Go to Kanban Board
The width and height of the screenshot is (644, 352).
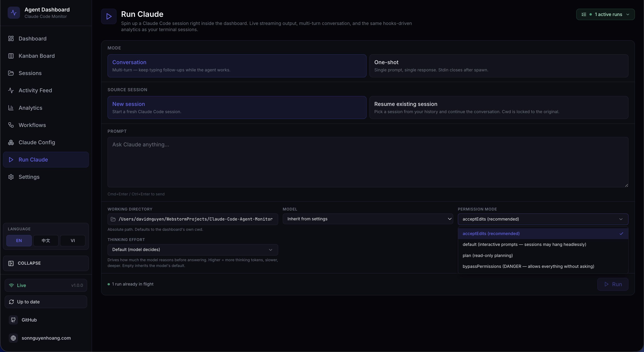[46, 56]
